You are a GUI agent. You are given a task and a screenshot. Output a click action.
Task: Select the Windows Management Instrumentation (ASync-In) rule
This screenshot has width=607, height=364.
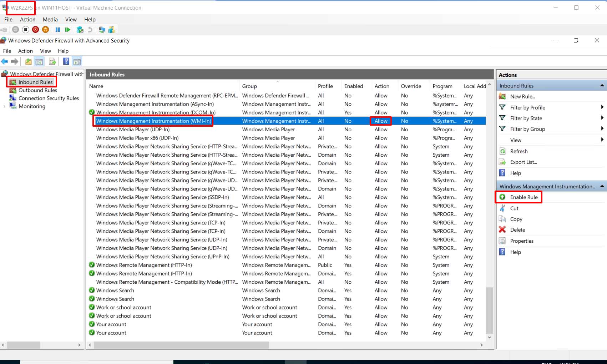287,104
